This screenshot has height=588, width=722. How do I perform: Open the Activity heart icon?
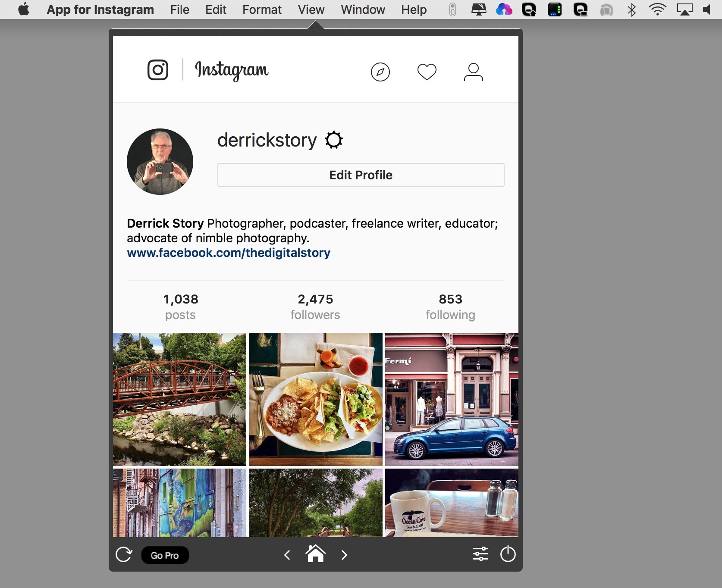[427, 72]
